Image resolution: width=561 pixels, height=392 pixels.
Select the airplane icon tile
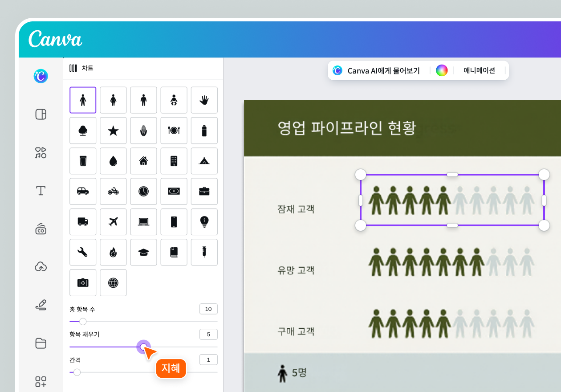pos(113,221)
